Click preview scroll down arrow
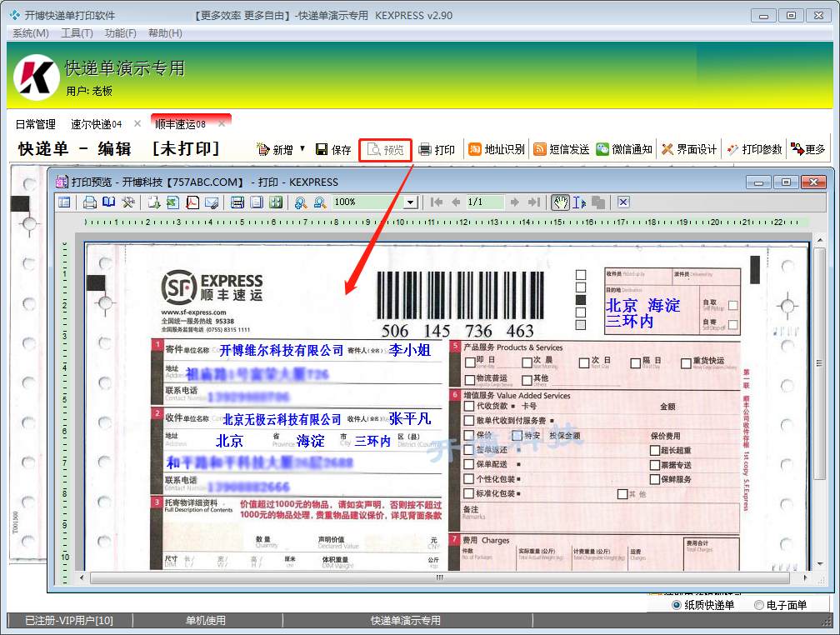The image size is (840, 635). click(820, 564)
